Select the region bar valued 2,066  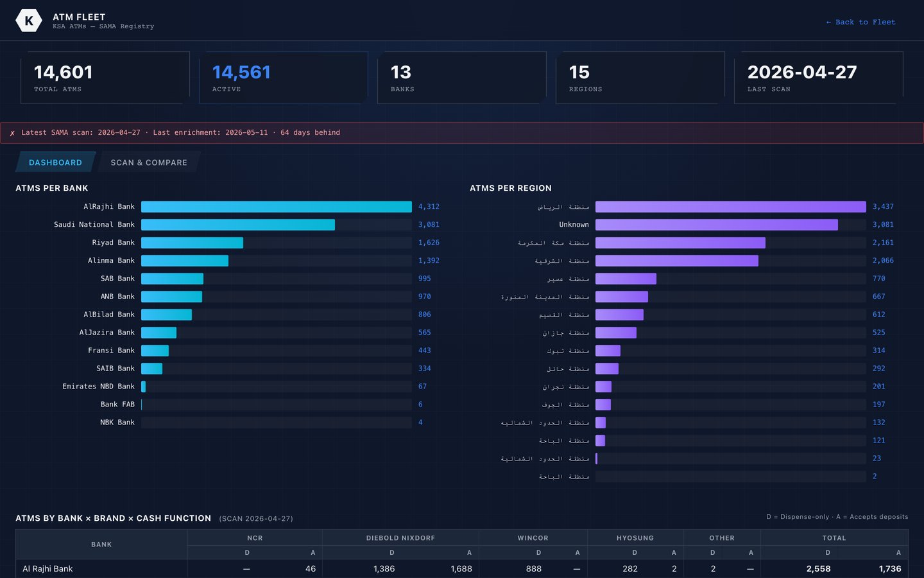677,261
